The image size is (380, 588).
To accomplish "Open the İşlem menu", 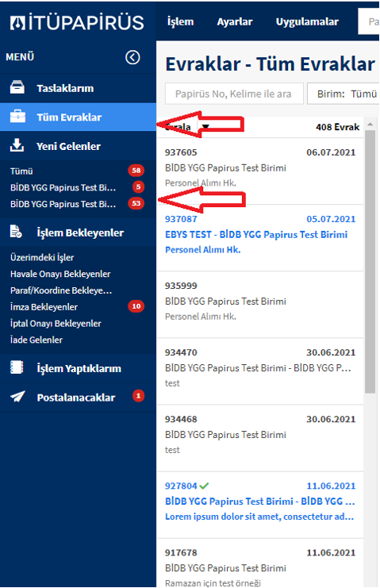I will [x=180, y=21].
